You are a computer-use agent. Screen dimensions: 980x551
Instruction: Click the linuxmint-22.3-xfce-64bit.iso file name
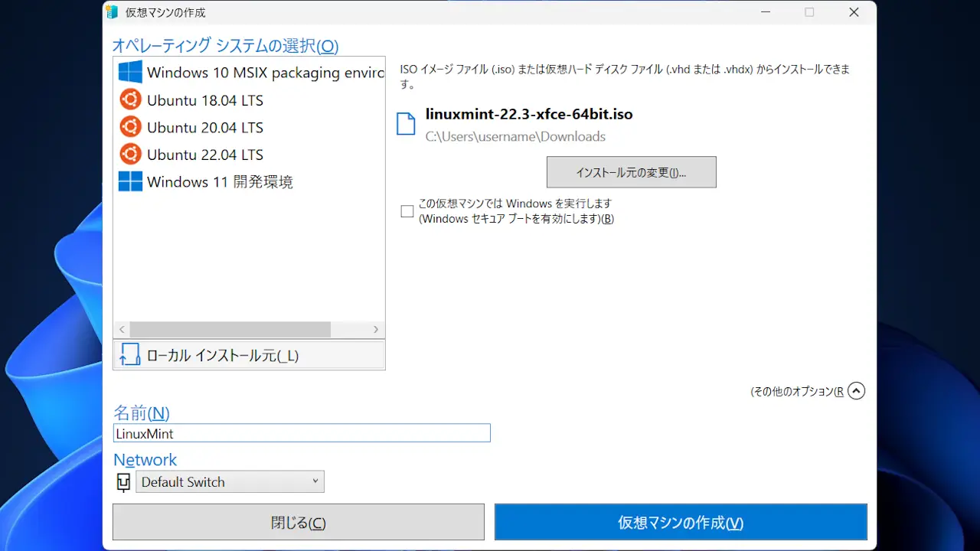(x=529, y=115)
